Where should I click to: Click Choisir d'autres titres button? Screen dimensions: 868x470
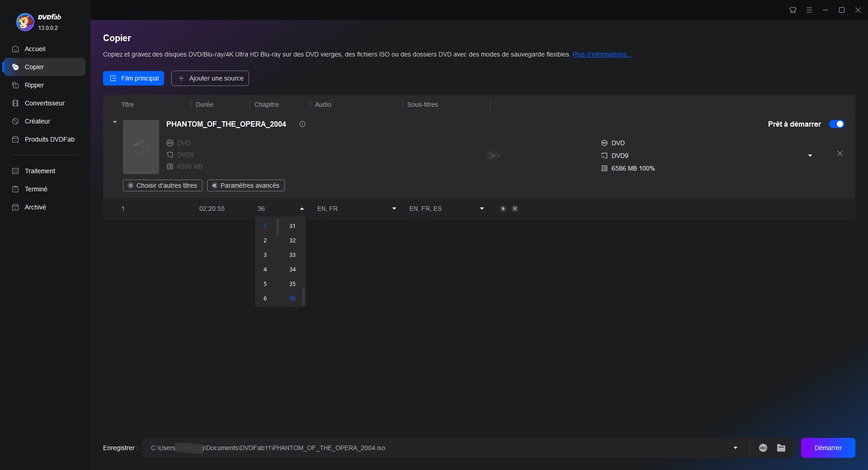(163, 185)
